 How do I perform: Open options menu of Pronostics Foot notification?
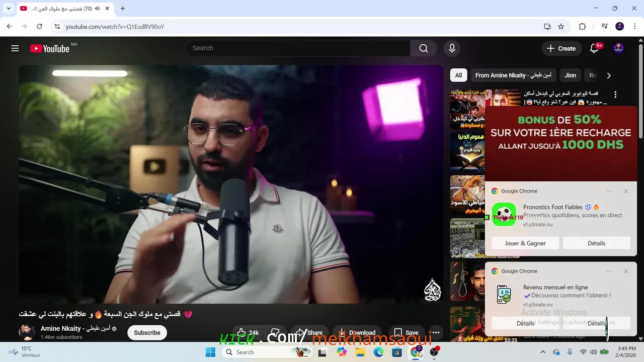coord(609,191)
